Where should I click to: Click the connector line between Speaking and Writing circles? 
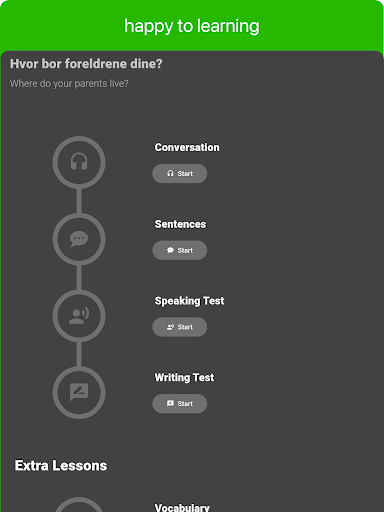(79, 354)
